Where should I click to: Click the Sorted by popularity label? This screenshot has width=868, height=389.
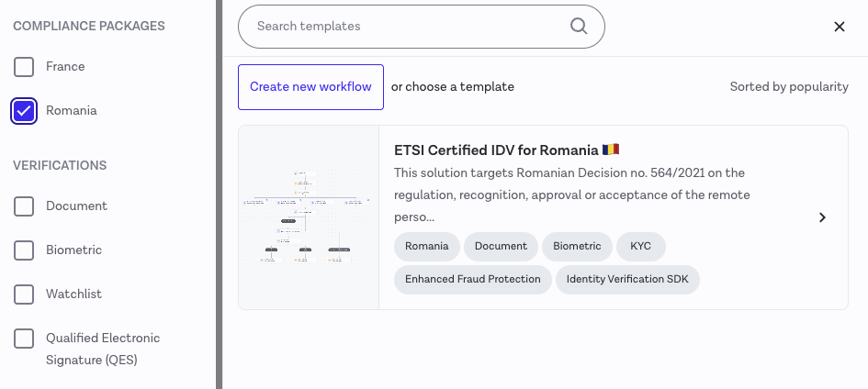tap(788, 87)
